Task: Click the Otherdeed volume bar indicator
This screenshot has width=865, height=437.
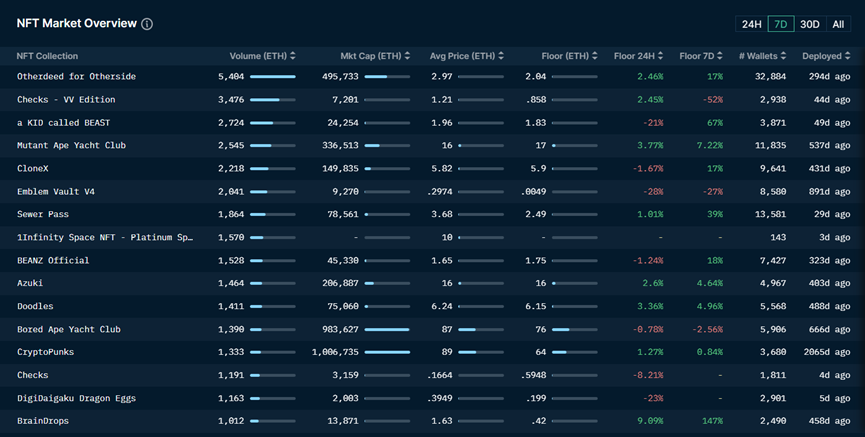Action: click(x=272, y=77)
